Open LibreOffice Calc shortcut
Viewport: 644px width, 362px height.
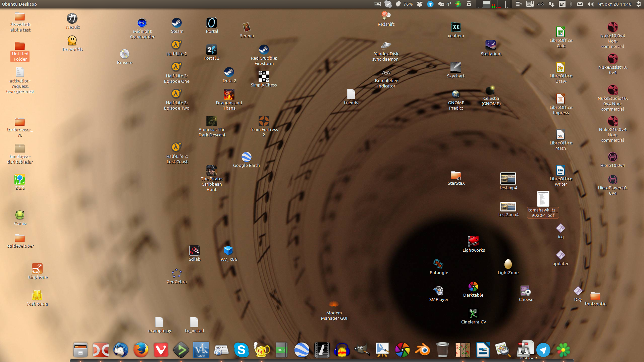tap(560, 32)
